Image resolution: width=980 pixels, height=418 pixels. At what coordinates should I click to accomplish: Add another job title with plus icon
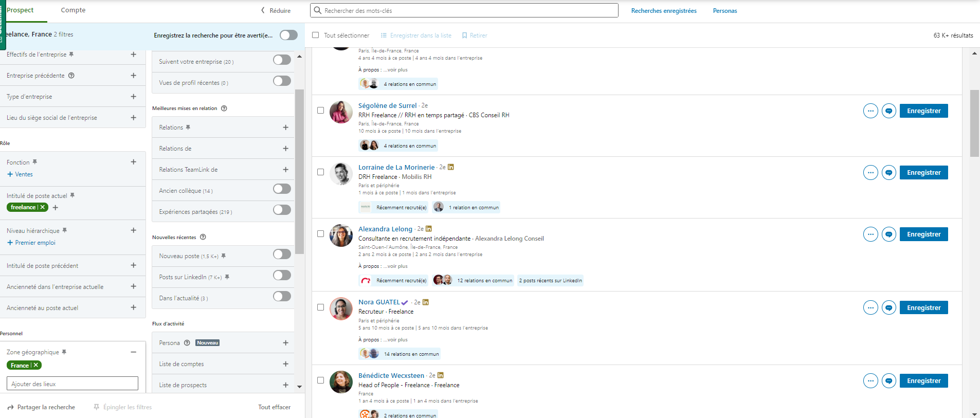click(x=56, y=208)
